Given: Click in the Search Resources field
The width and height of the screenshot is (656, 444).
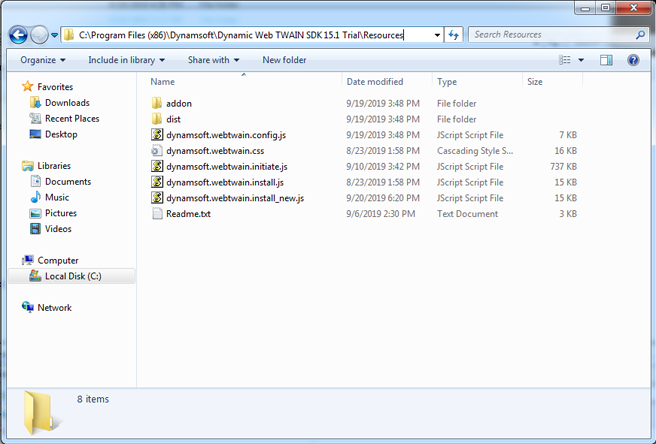Looking at the screenshot, I should (550, 35).
